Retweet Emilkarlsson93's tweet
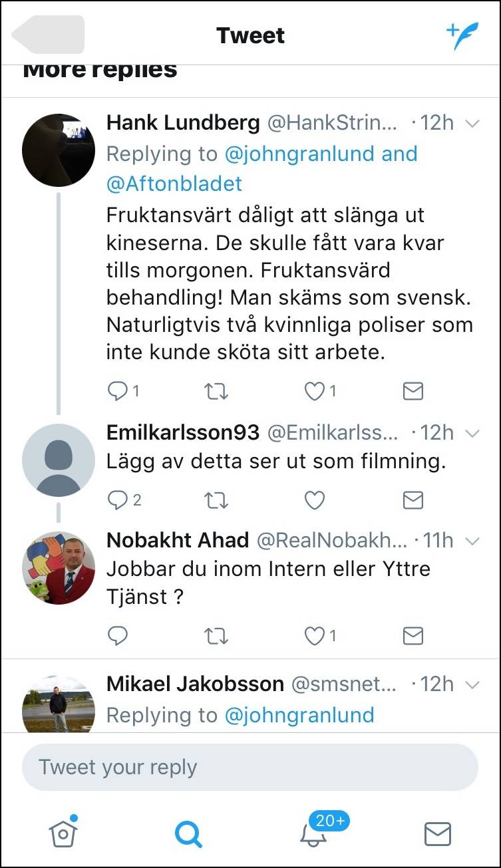Screen dimensions: 501x868 (215, 500)
